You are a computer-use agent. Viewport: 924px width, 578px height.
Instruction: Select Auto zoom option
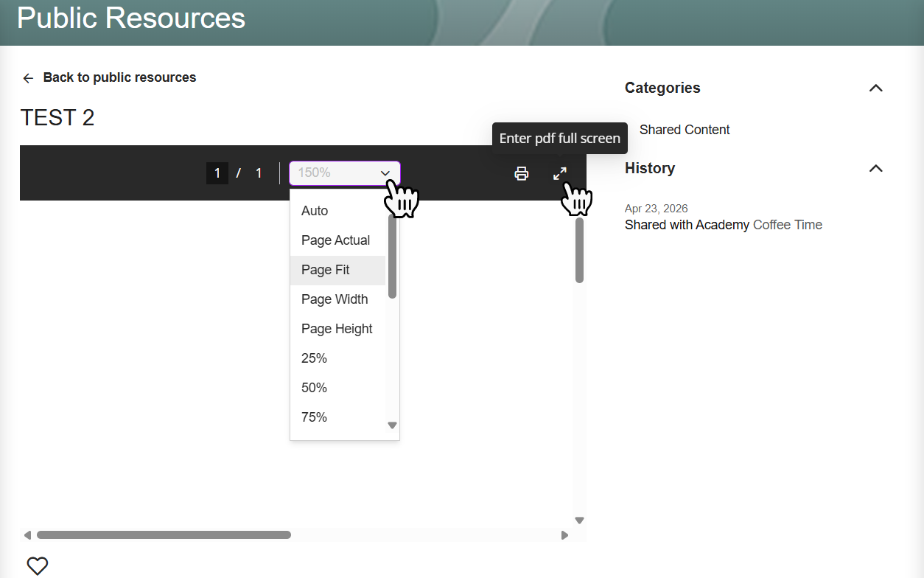pos(337,211)
